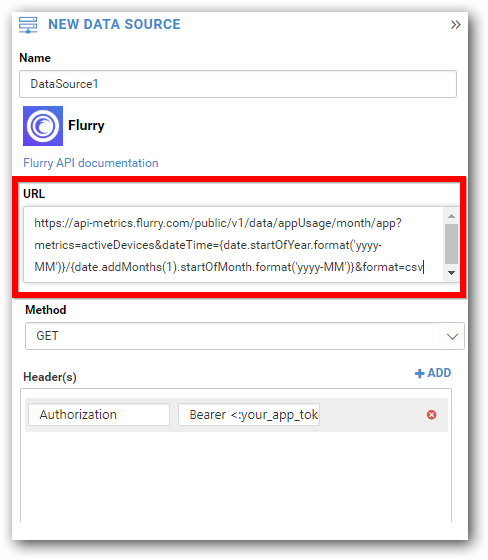Screen dimensions: 488x560
Task: Click the plus icon beside ADD
Action: [x=419, y=374]
